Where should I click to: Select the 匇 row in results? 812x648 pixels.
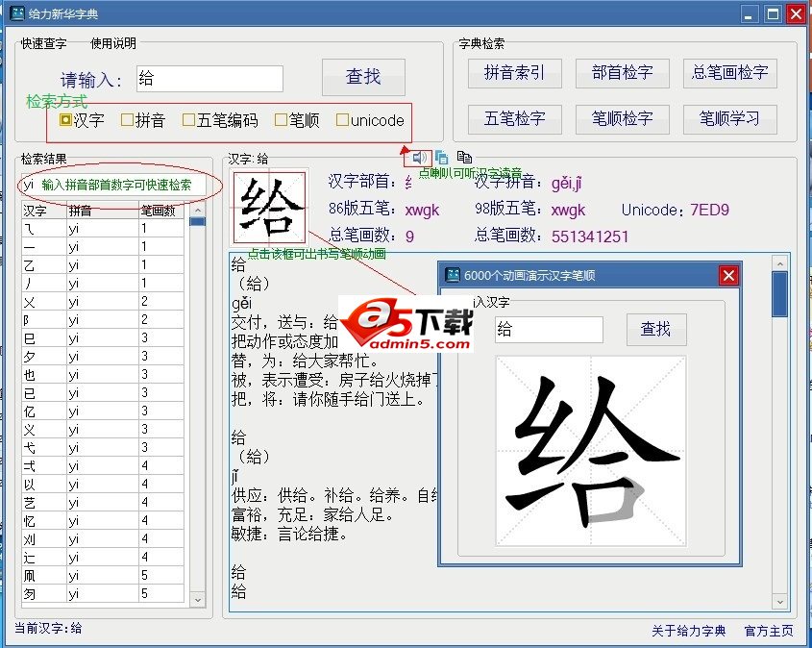pos(103,593)
